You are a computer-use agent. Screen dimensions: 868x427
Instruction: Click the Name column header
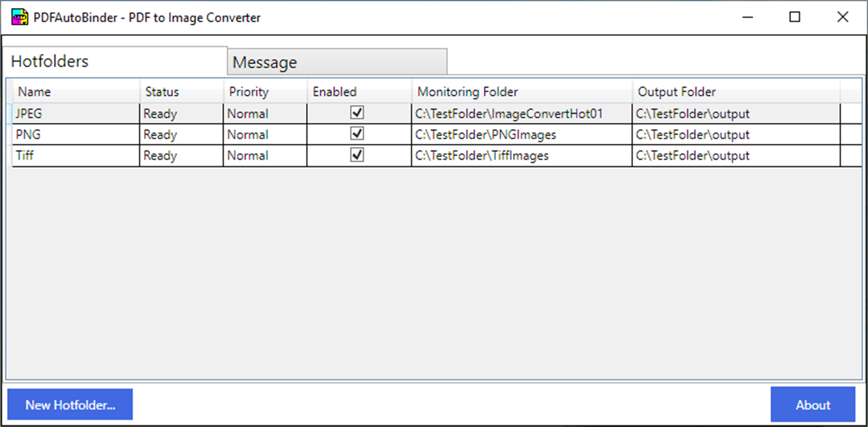coord(34,91)
